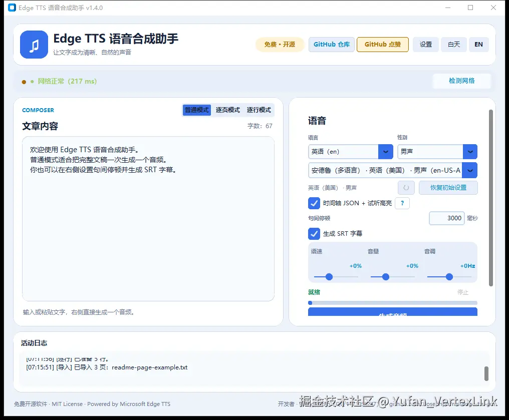
Task: Open the 设置 button
Action: click(x=425, y=45)
